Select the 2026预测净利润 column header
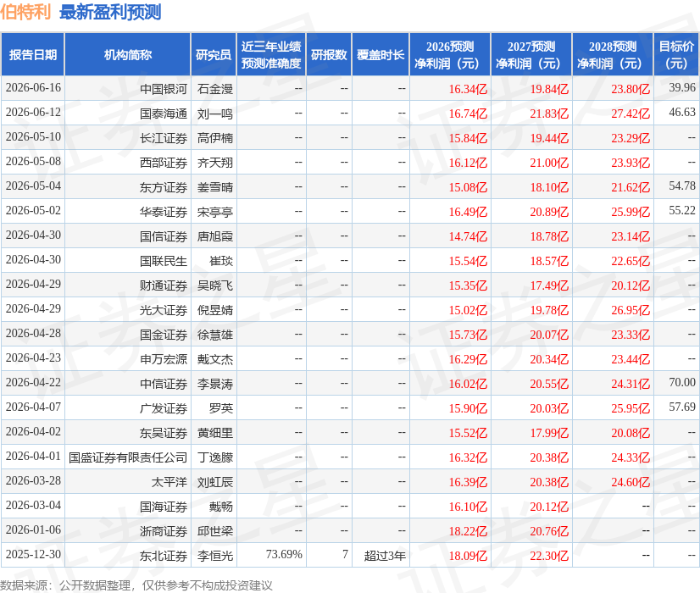700x593 pixels. click(x=450, y=54)
